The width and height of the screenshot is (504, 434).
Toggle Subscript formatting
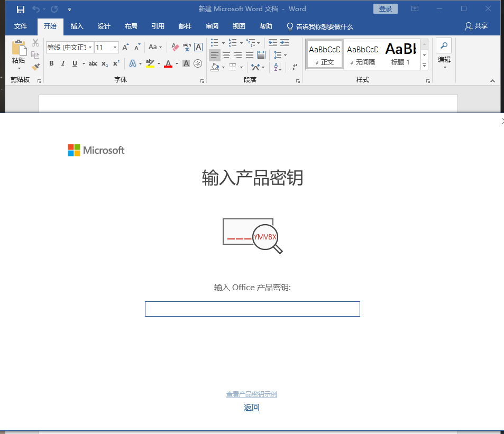pos(105,63)
